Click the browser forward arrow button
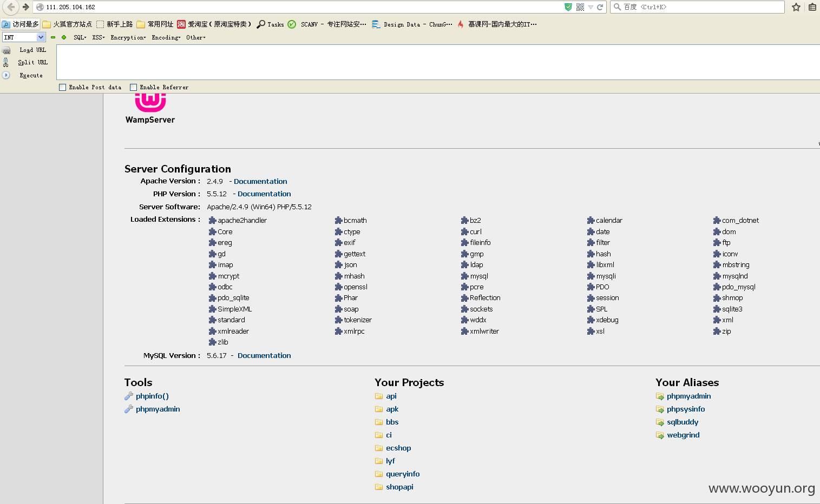The image size is (820, 504). coord(25,7)
